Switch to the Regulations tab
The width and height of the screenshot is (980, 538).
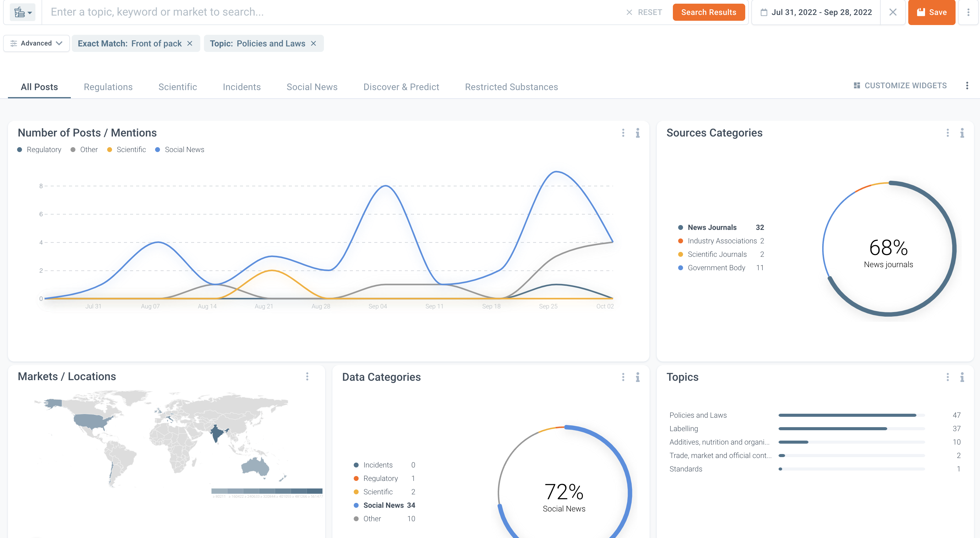tap(108, 87)
